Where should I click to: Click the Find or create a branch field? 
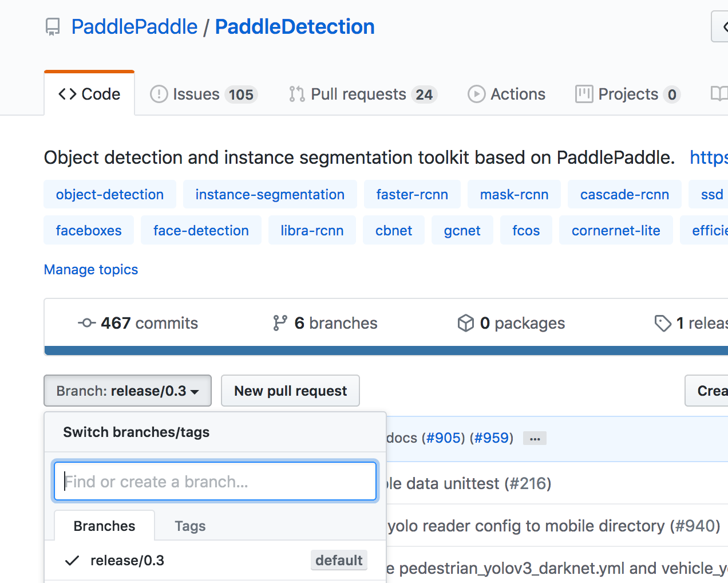click(215, 481)
